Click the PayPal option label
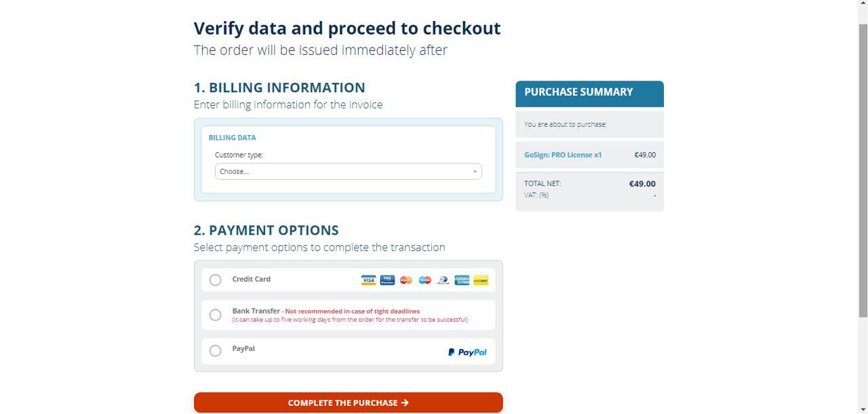This screenshot has height=414, width=868. coord(243,348)
